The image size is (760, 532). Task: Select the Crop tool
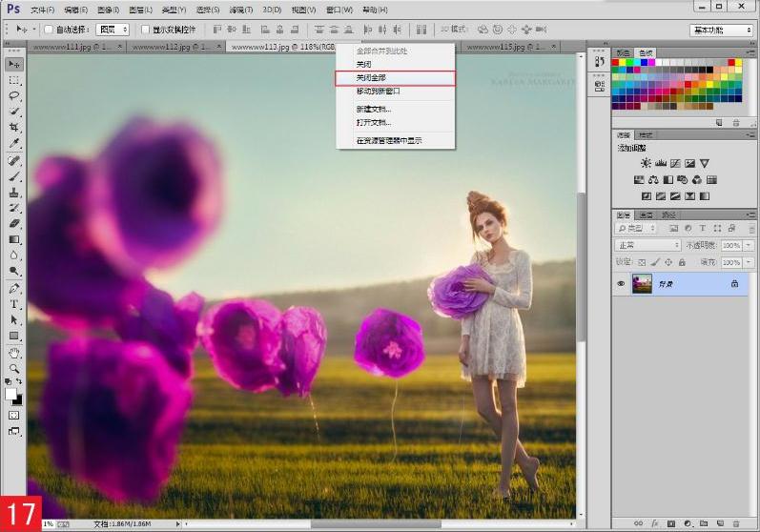14,128
